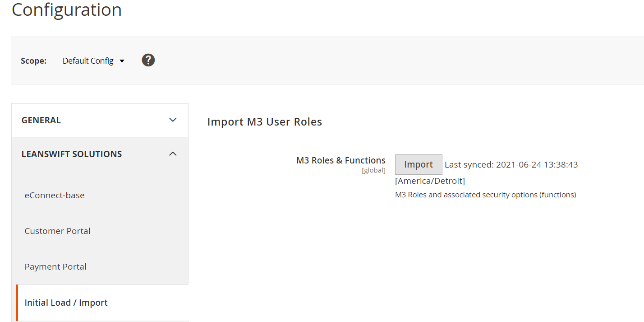Click the 'options' word in the description
The height and width of the screenshot is (322, 644).
pyautogui.click(x=524, y=195)
